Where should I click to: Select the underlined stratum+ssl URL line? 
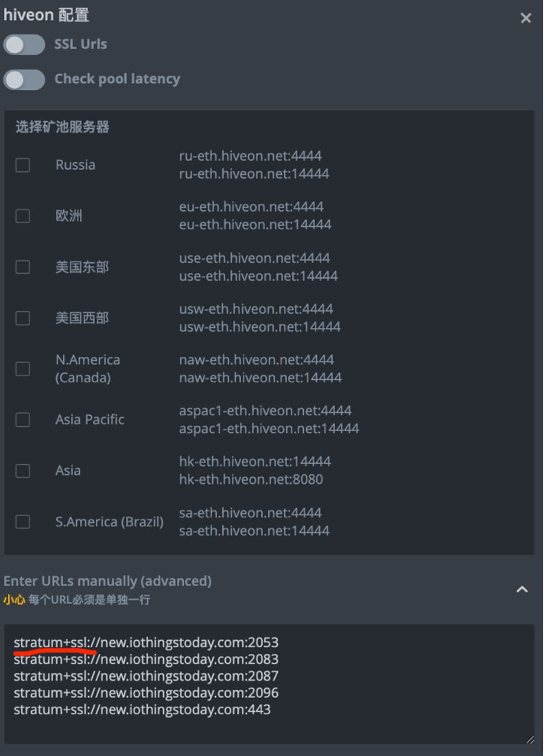pos(144,642)
